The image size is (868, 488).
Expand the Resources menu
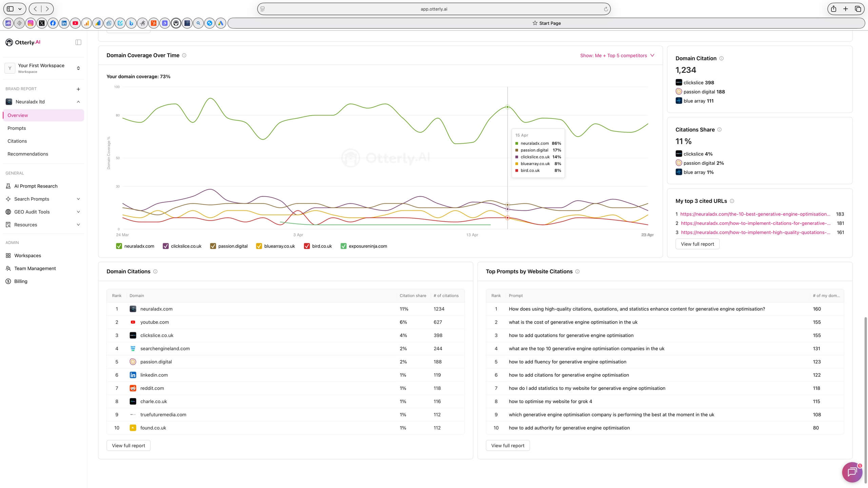point(78,225)
